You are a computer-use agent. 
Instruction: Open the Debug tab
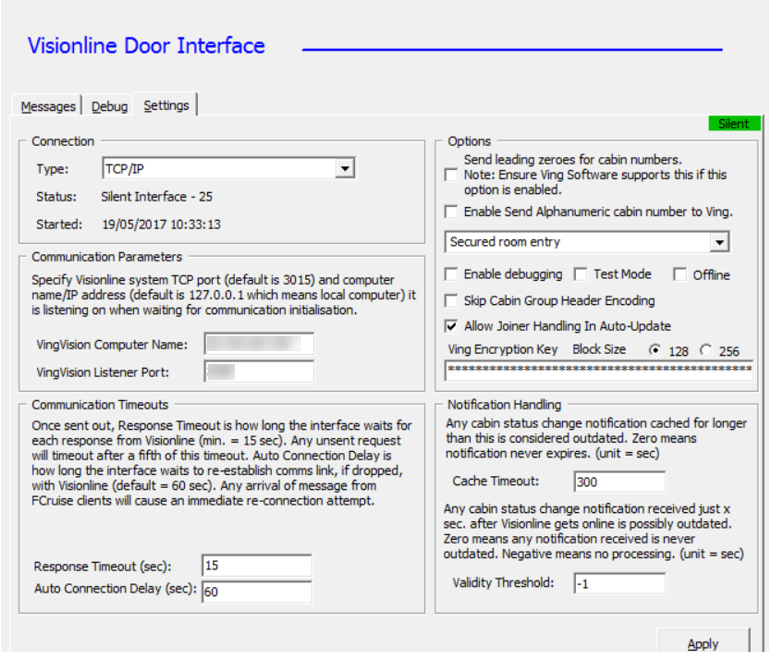pos(109,106)
